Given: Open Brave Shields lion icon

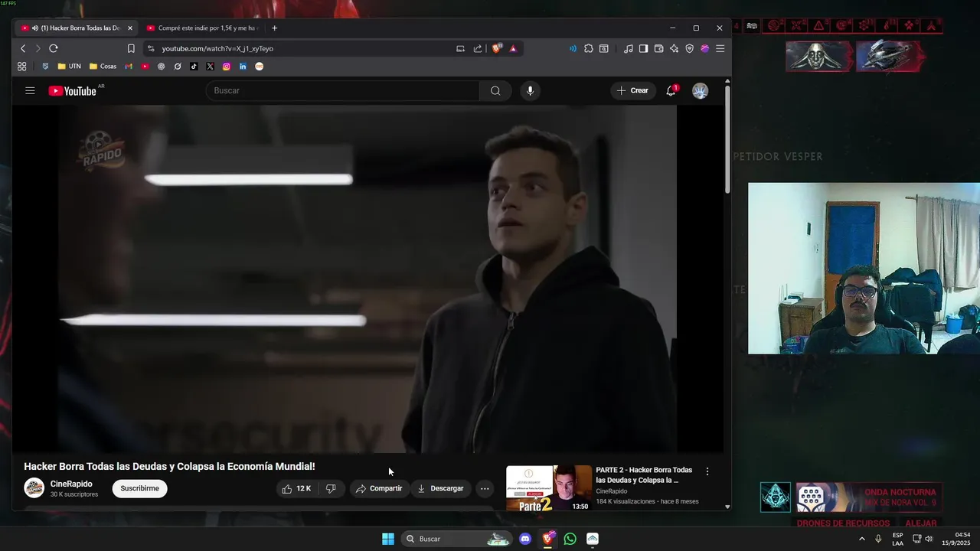Looking at the screenshot, I should [496, 48].
